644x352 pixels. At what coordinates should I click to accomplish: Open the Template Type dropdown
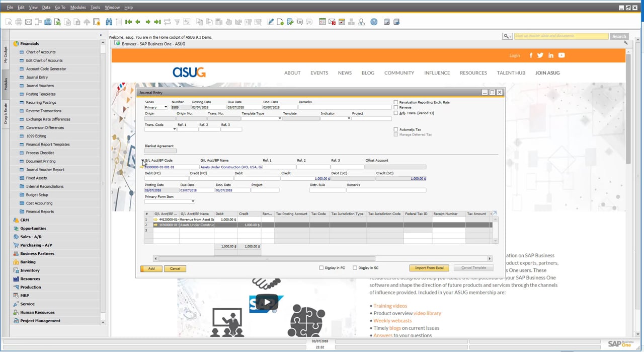[x=279, y=118]
